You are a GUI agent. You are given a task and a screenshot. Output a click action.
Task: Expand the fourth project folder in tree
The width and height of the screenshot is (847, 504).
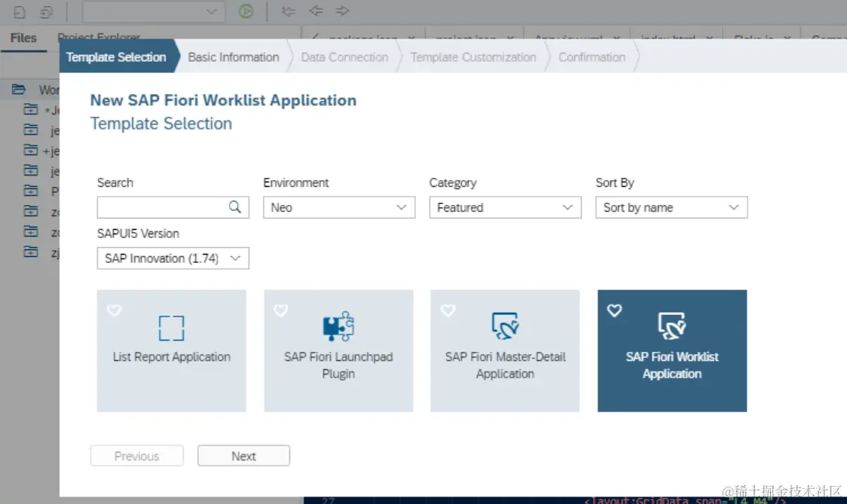[x=31, y=171]
